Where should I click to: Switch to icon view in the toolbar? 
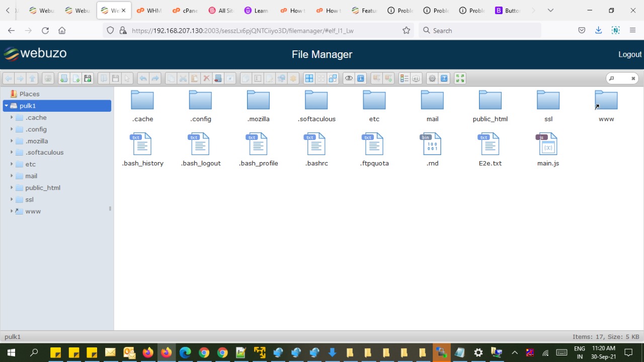(x=309, y=78)
